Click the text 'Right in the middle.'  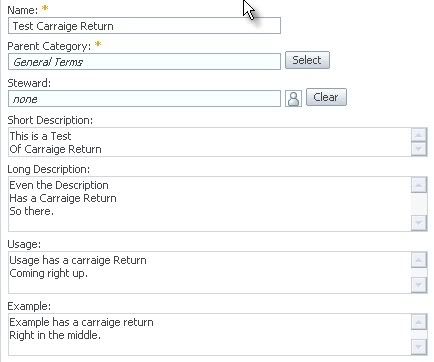pyautogui.click(x=55, y=335)
